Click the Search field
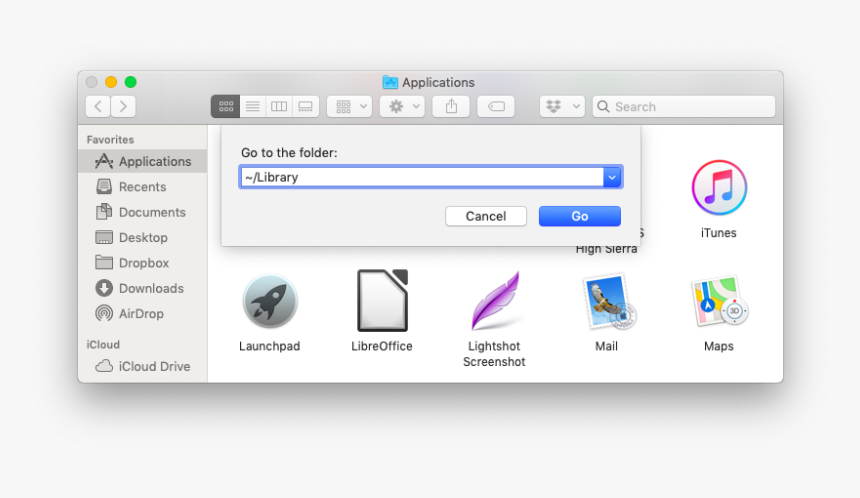Viewport: 860px width, 498px height. click(x=683, y=106)
